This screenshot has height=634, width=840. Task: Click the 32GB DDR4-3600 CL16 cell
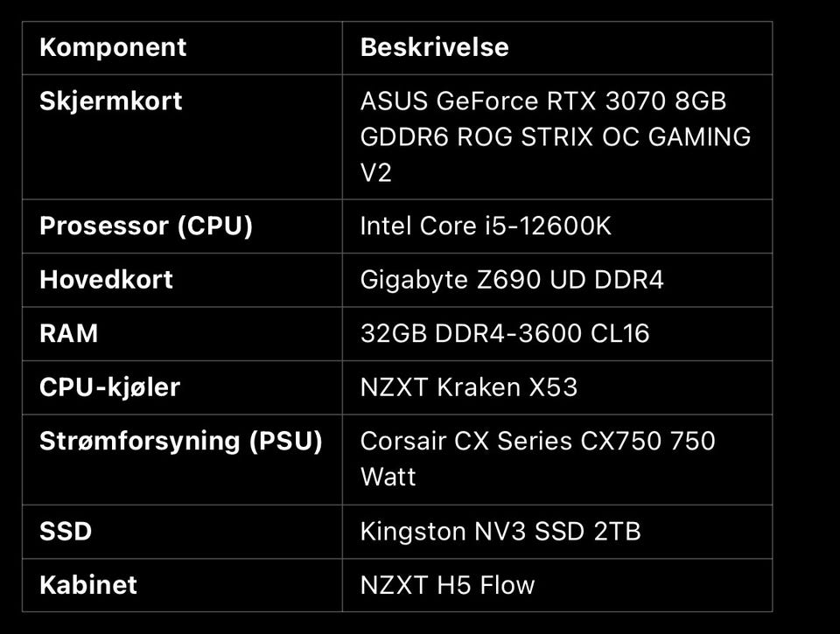[505, 333]
